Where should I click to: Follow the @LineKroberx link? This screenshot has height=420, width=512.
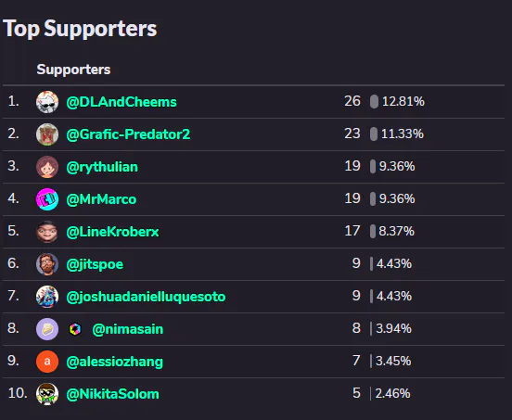pyautogui.click(x=112, y=232)
